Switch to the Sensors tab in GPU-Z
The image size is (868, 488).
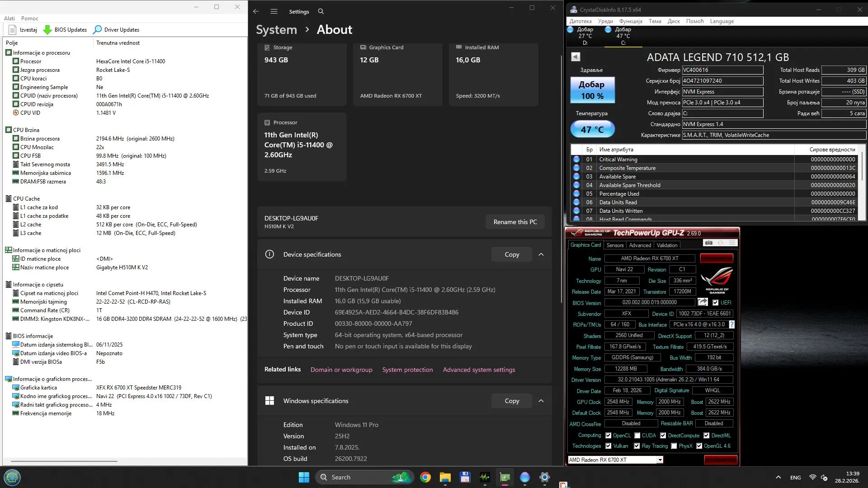[x=615, y=245]
